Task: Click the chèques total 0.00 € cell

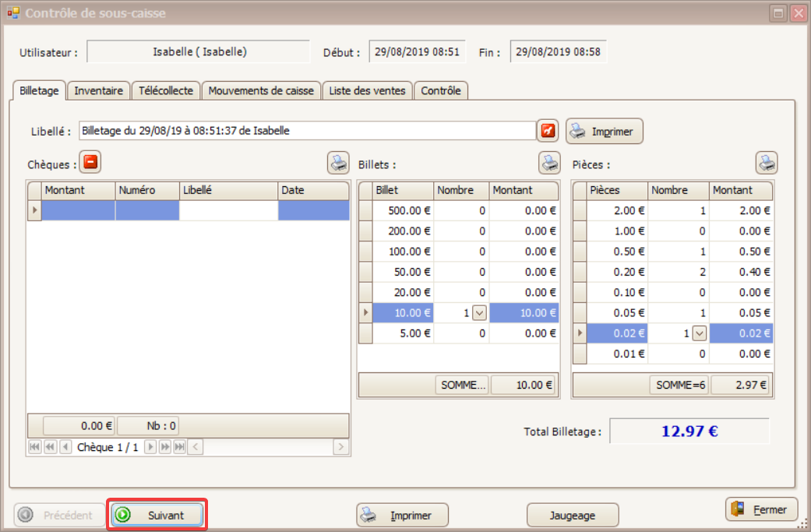Action: coord(79,426)
